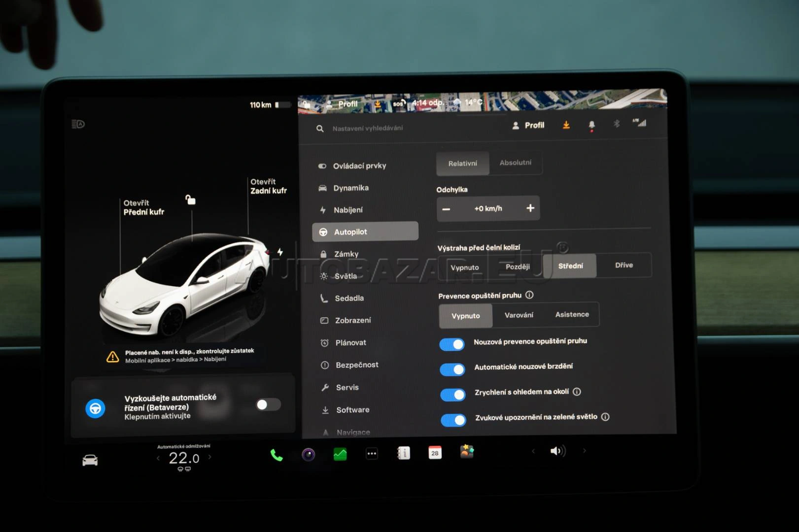Set collision warning to Dříve

coord(624,265)
